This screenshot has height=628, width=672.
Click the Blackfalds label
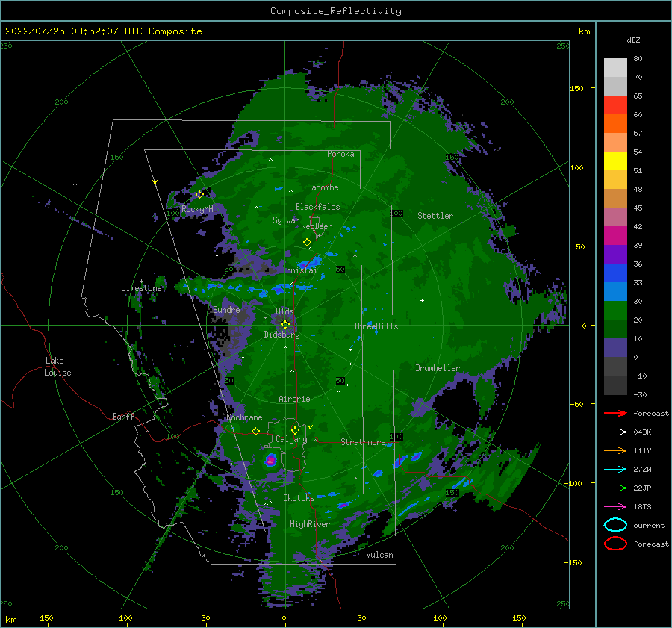click(x=317, y=207)
